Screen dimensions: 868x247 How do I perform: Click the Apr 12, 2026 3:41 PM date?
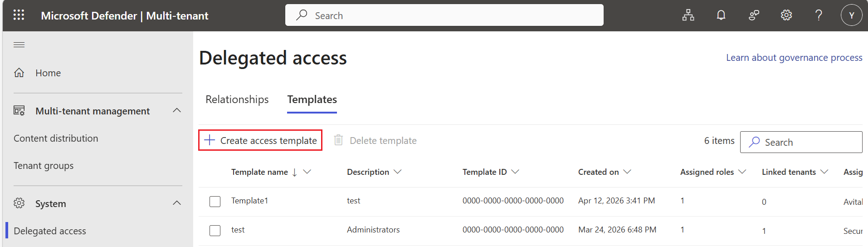coord(616,201)
